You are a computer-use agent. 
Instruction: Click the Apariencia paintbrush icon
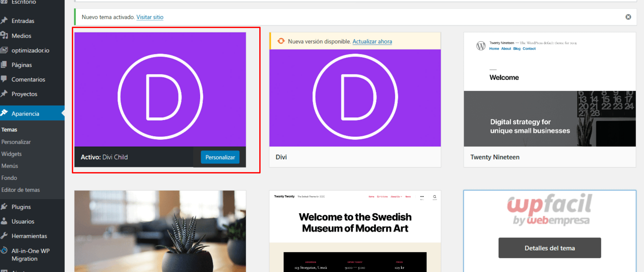tap(4, 113)
